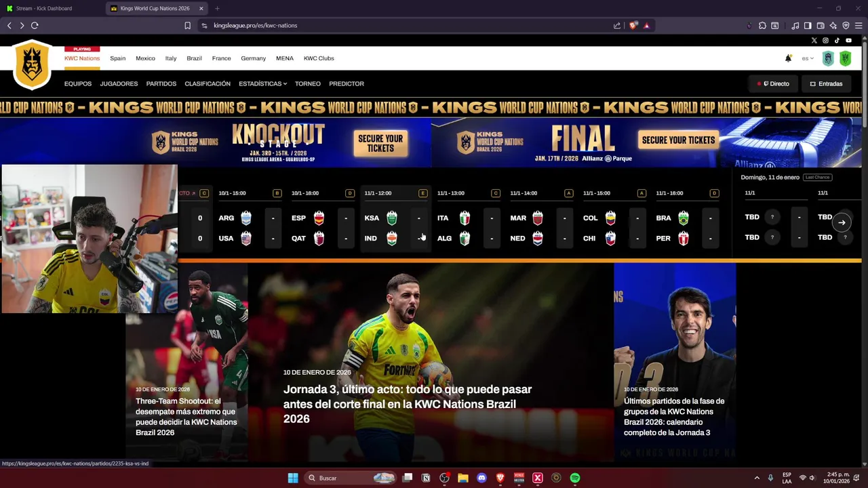Image resolution: width=868 pixels, height=488 pixels.
Task: Share this page via address bar icon
Action: (617, 26)
